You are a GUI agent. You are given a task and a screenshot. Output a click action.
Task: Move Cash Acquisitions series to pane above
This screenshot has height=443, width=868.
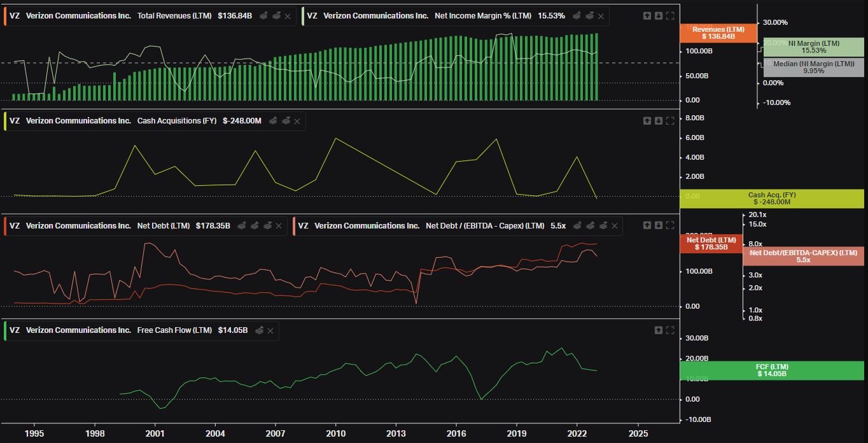(273, 121)
